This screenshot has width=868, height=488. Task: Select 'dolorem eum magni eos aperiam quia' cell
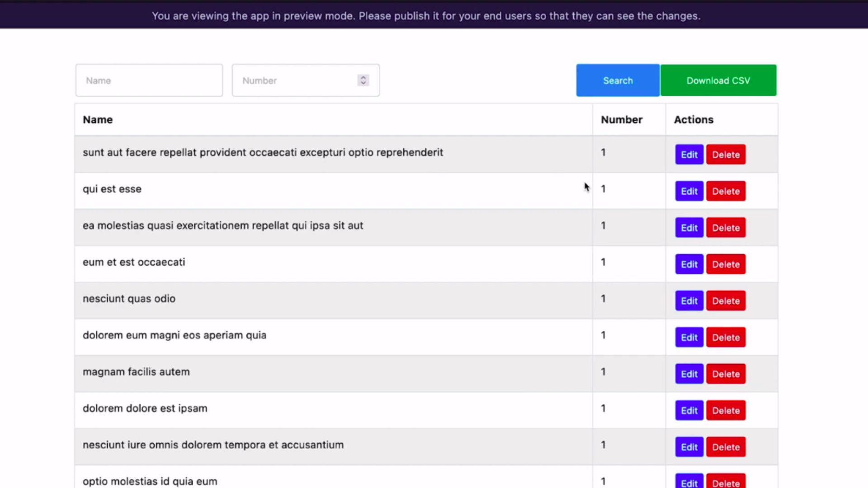click(x=334, y=338)
